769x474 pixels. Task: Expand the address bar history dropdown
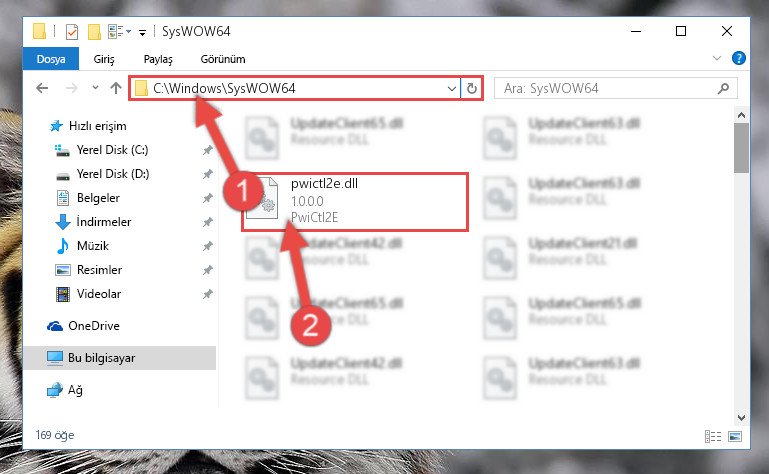point(452,89)
